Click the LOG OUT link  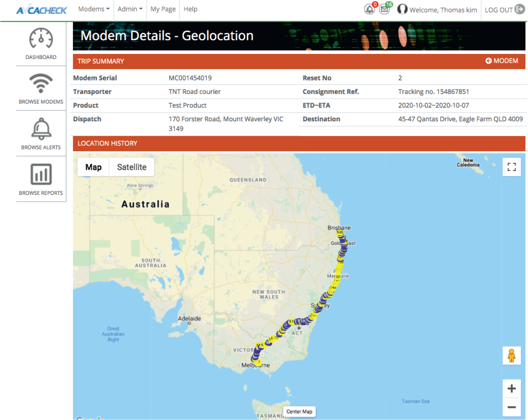pyautogui.click(x=504, y=10)
